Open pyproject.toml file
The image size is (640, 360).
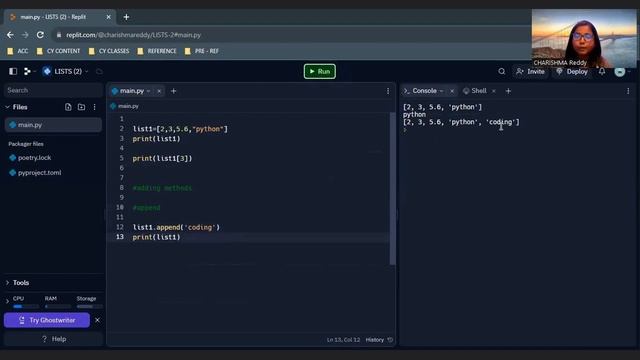[x=39, y=173]
